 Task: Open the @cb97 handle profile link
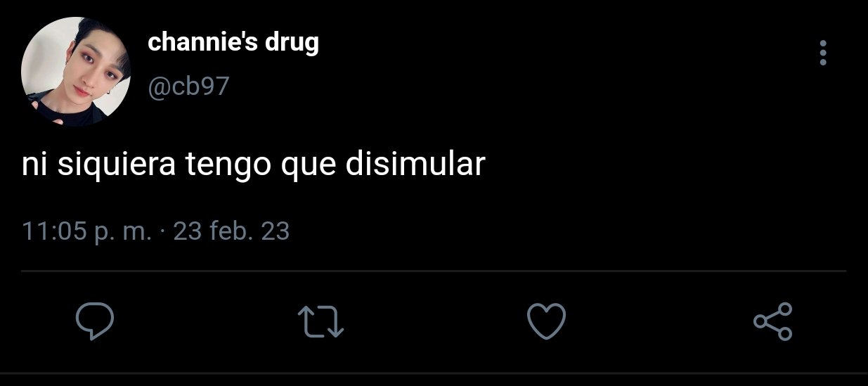188,88
